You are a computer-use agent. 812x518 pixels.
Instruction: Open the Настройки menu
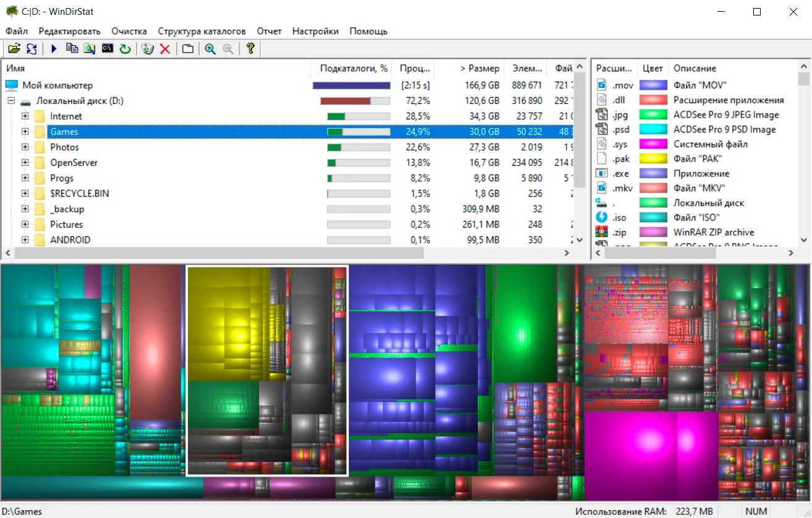click(x=315, y=31)
